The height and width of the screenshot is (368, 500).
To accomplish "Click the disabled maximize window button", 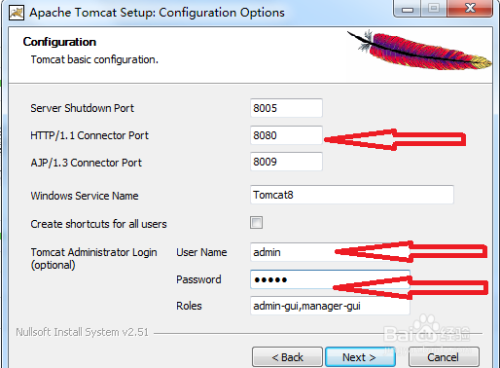I will click(434, 9).
